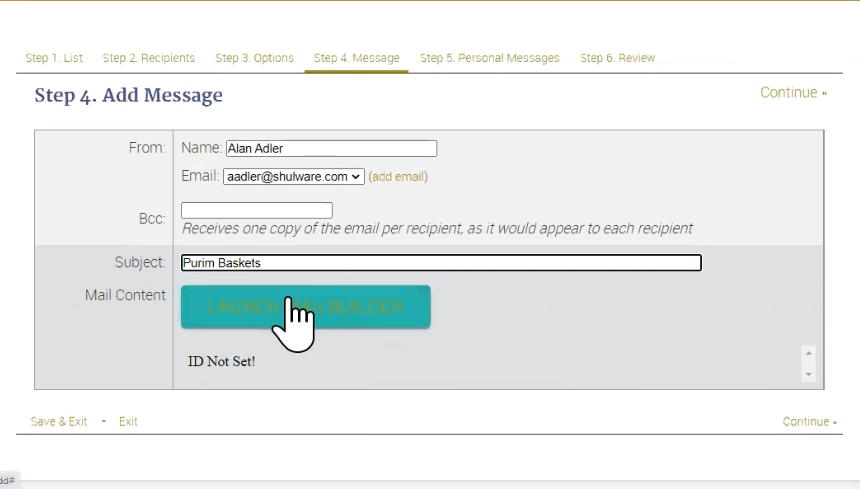Click into the Bcc field

(256, 210)
